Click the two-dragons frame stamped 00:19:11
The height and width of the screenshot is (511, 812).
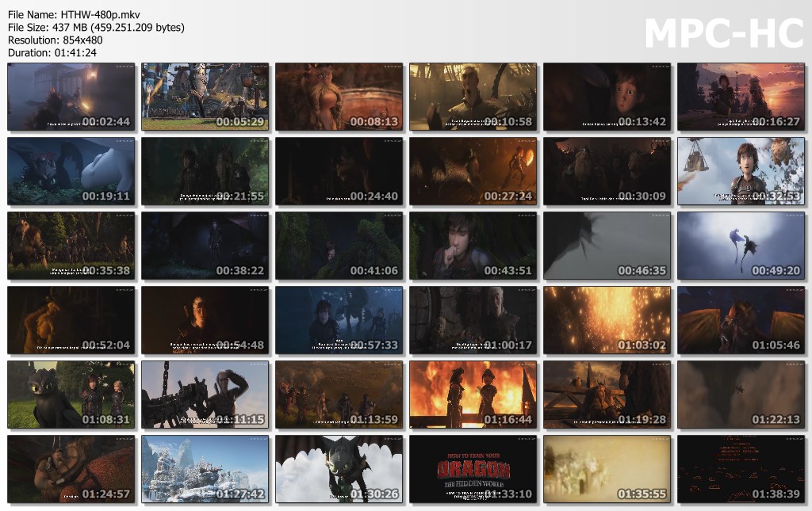click(x=71, y=171)
